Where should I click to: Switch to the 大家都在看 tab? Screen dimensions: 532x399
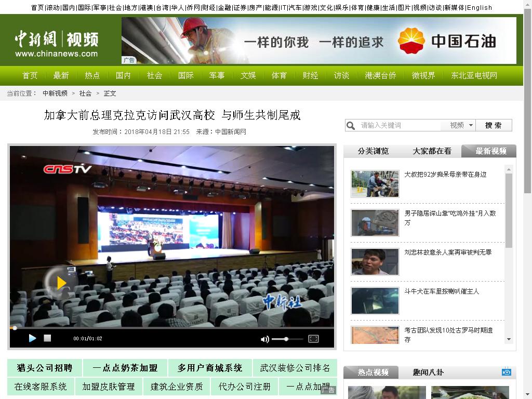coord(432,151)
